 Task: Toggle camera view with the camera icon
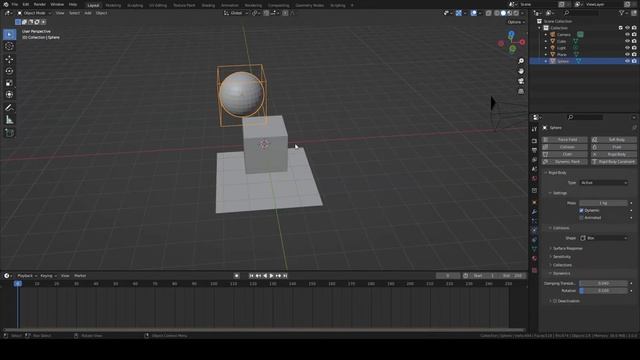click(521, 81)
